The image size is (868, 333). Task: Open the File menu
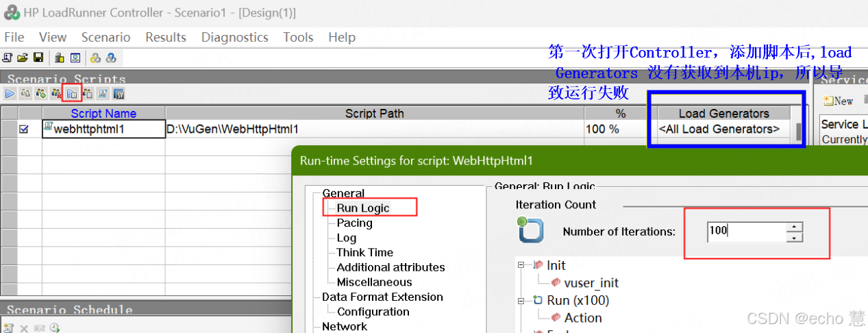click(x=14, y=37)
